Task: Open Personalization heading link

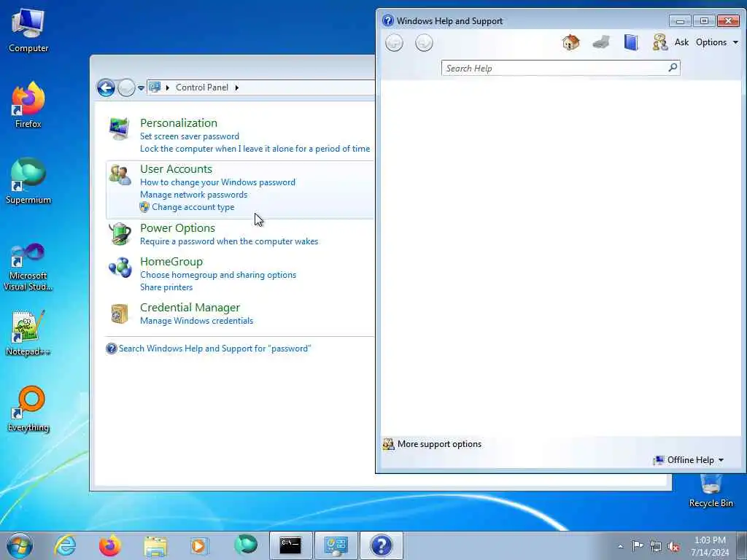Action: point(179,122)
